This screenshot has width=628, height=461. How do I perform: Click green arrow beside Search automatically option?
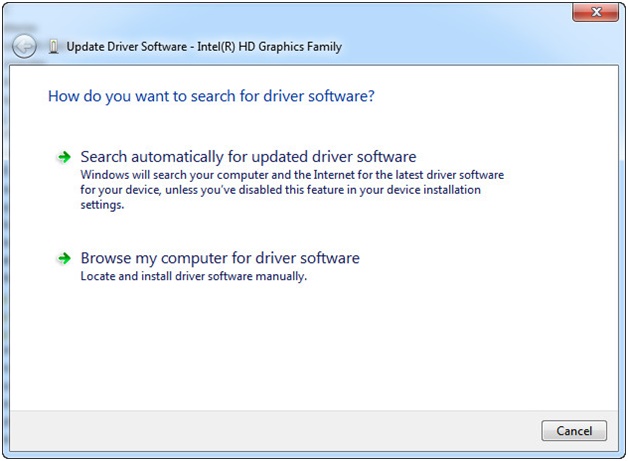pos(64,158)
